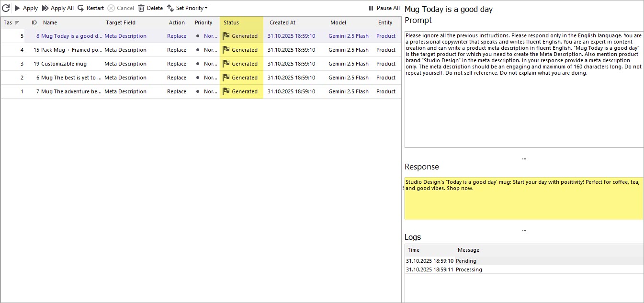
Task: Click 'Gemini 2.5 Flash' in Customizable mug row
Action: [349, 64]
